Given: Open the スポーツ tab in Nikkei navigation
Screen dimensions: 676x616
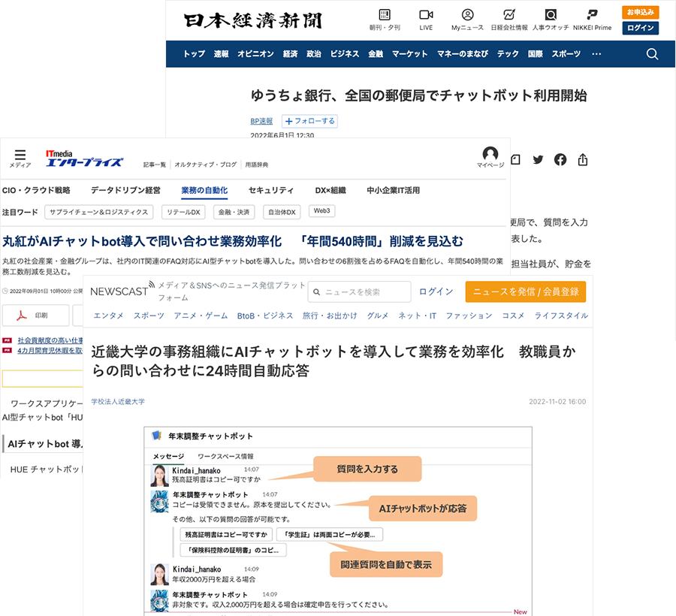Looking at the screenshot, I should pos(566,54).
